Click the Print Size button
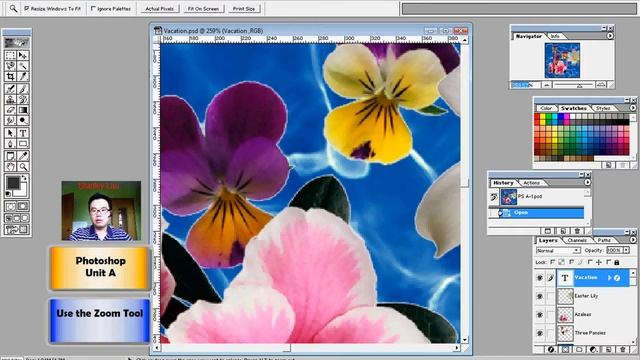640x360 pixels. pos(244,9)
